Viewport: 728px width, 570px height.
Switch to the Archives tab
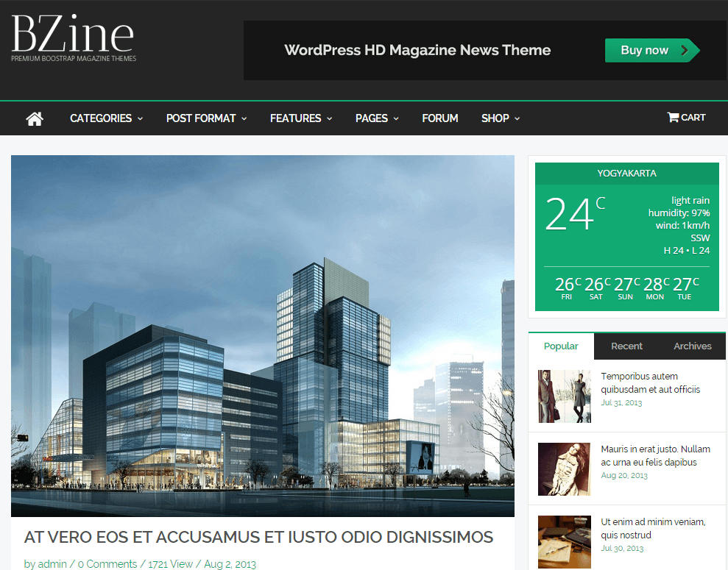coord(692,346)
